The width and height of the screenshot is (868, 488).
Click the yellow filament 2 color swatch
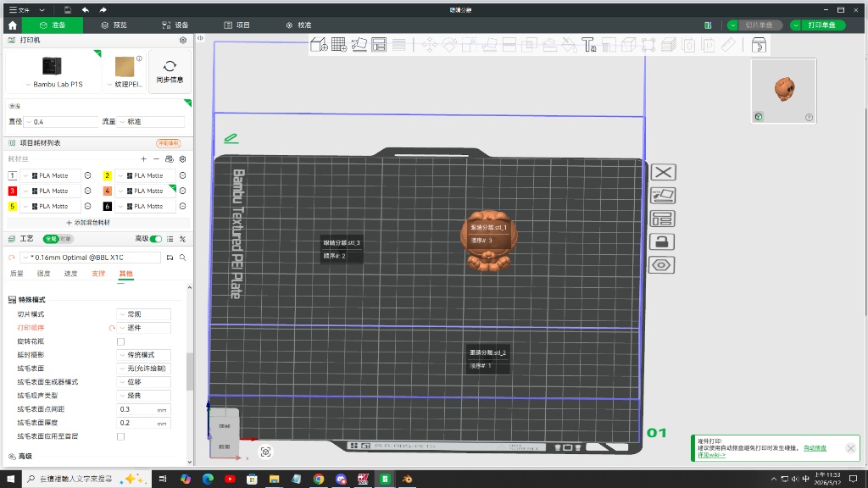tap(108, 176)
